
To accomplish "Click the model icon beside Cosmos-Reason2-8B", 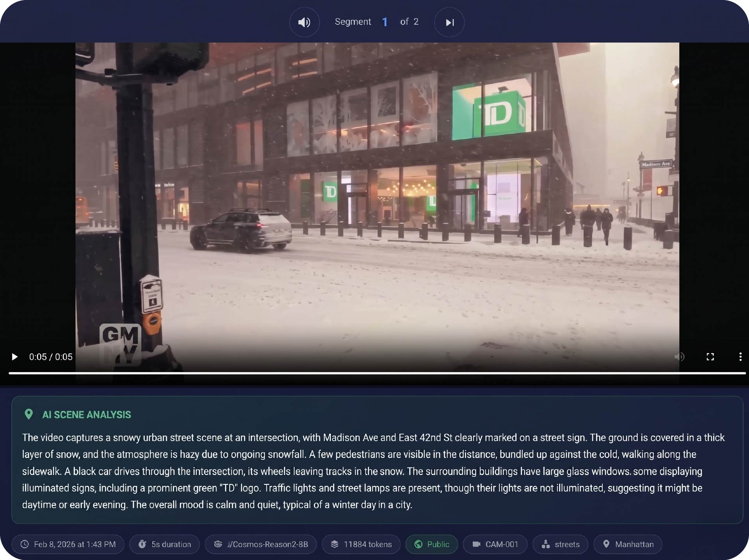I will pos(218,544).
